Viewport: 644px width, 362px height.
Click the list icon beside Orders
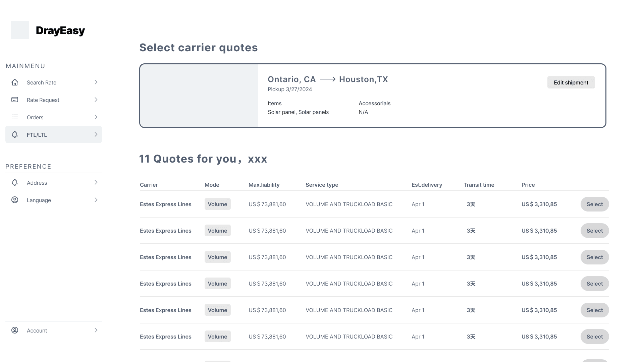coord(15,117)
